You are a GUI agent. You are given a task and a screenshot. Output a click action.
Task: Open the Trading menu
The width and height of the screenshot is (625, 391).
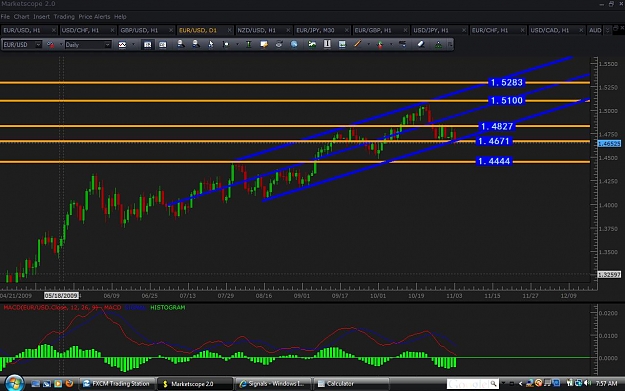tap(64, 17)
